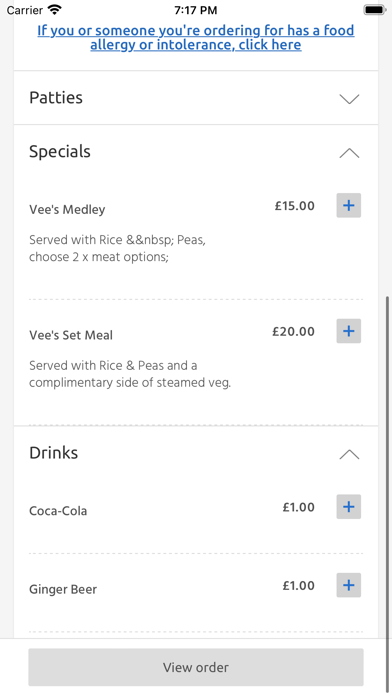Add Vee's Set Meal with plus icon

[x=348, y=331]
